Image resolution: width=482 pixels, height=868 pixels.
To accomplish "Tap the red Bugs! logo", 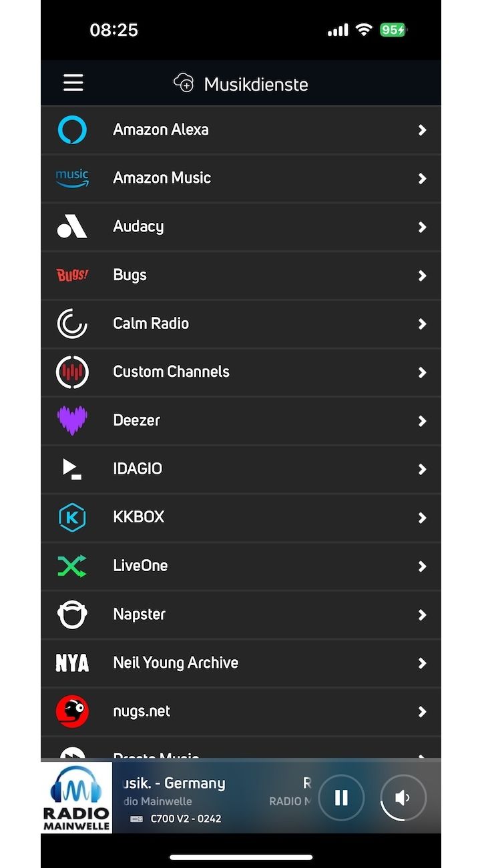I will (72, 275).
